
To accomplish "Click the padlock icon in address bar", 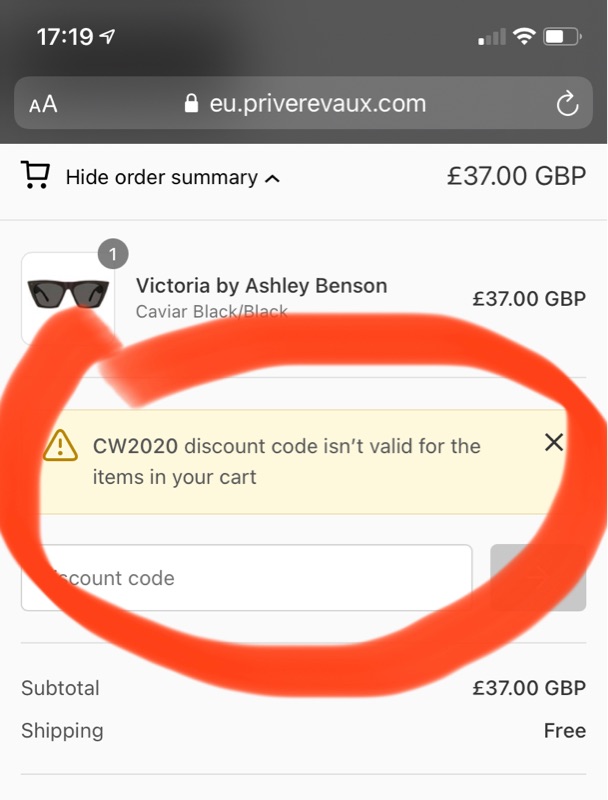I will coord(193,104).
